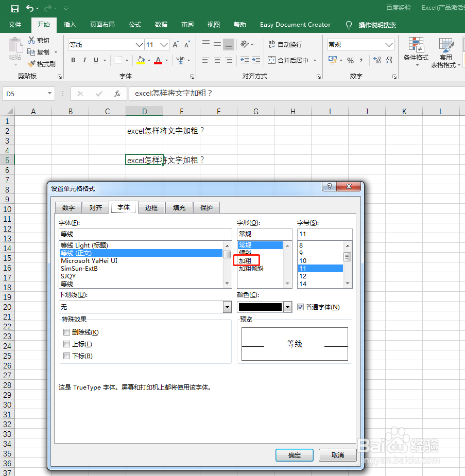Uncheck the 普通字体 normal font checkbox
This screenshot has height=476, width=465.
pos(300,307)
